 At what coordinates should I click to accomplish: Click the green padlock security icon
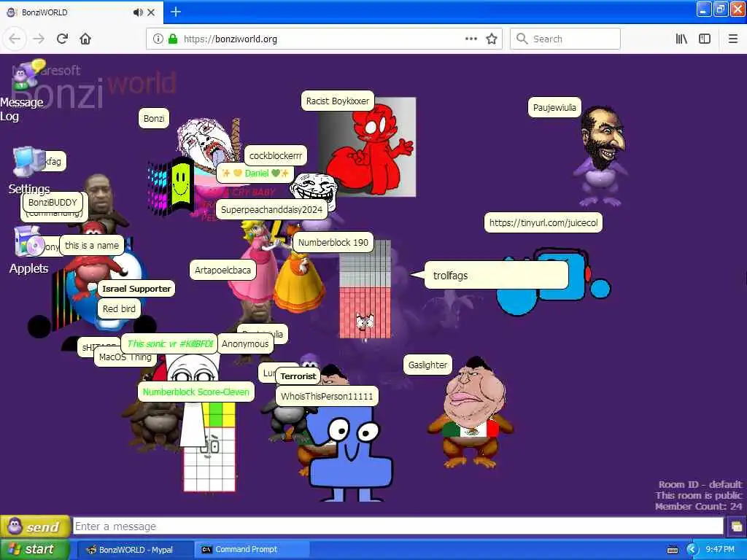[172, 39]
